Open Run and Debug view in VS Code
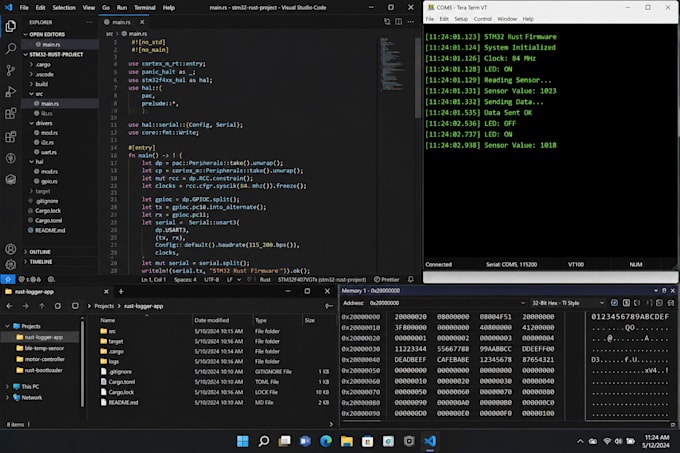Image resolution: width=680 pixels, height=453 pixels. point(10,92)
